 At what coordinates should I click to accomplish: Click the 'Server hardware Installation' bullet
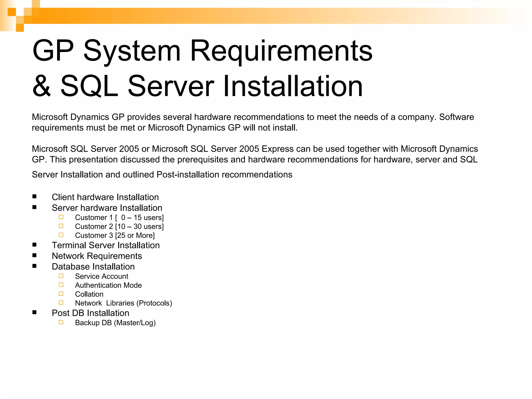pyautogui.click(x=107, y=208)
